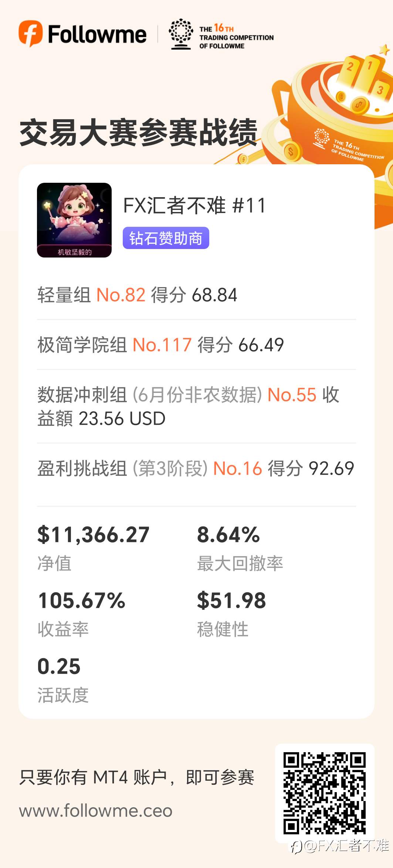
Task: Select the FX汇者不难 #11 username
Action: tap(194, 205)
